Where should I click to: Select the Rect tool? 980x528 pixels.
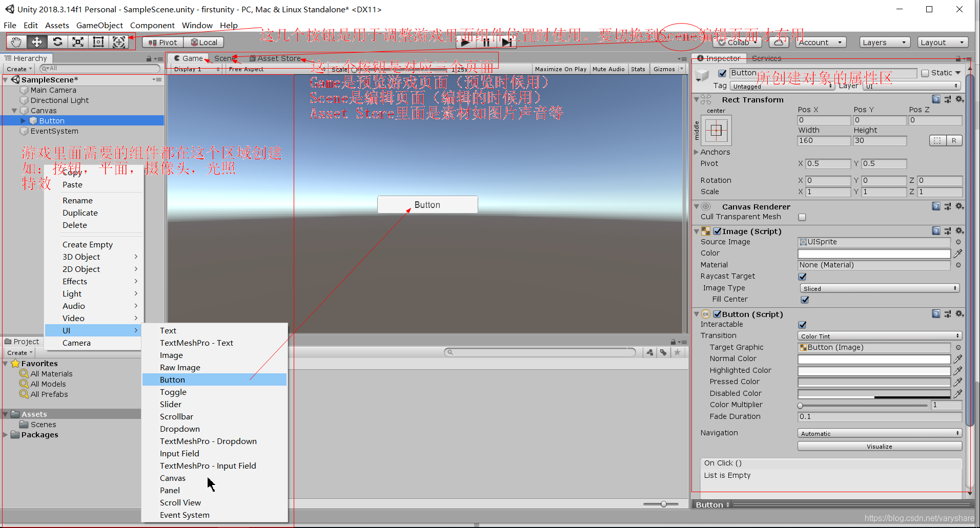98,42
